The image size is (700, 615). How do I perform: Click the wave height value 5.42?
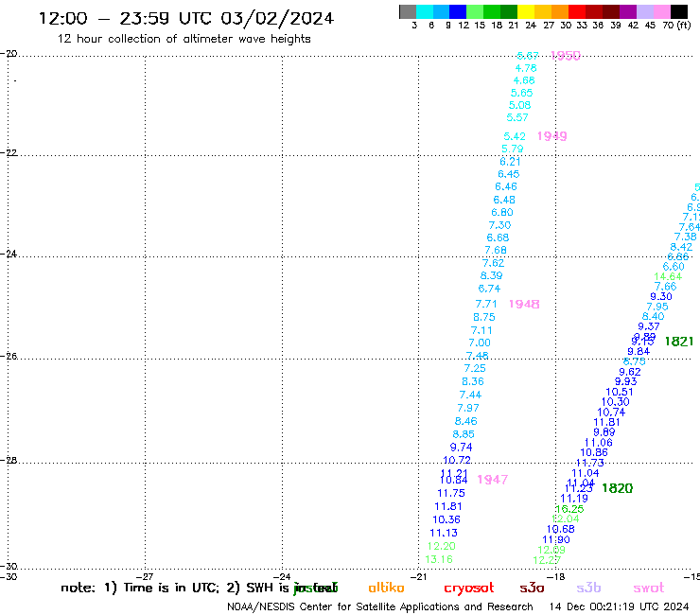coord(515,136)
